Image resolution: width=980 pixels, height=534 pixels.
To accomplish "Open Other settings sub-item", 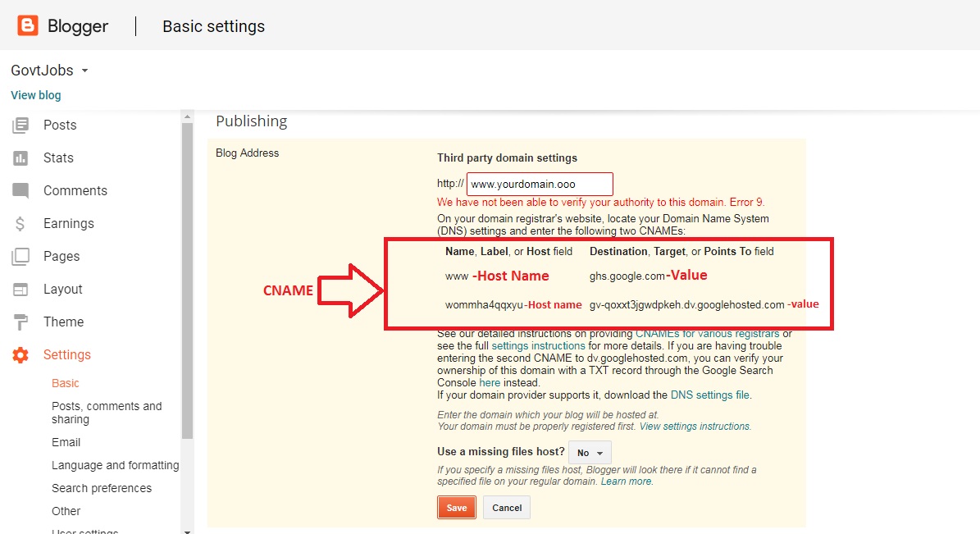I will (x=66, y=511).
